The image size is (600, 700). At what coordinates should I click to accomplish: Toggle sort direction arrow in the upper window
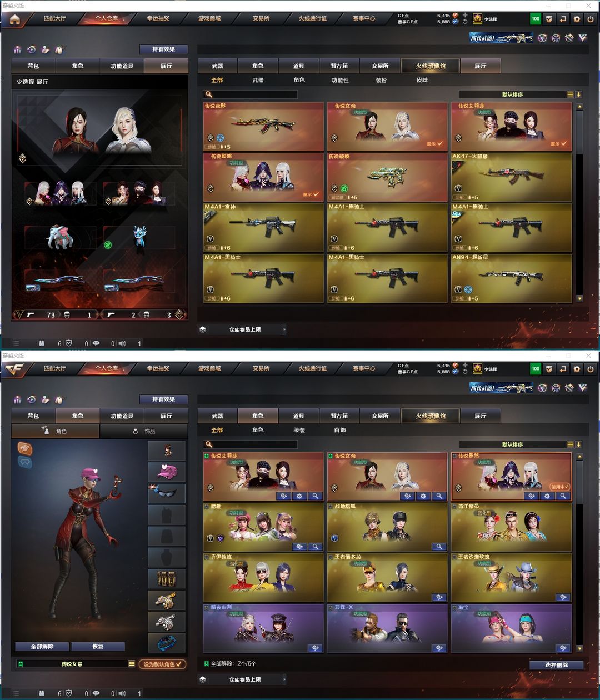[578, 94]
